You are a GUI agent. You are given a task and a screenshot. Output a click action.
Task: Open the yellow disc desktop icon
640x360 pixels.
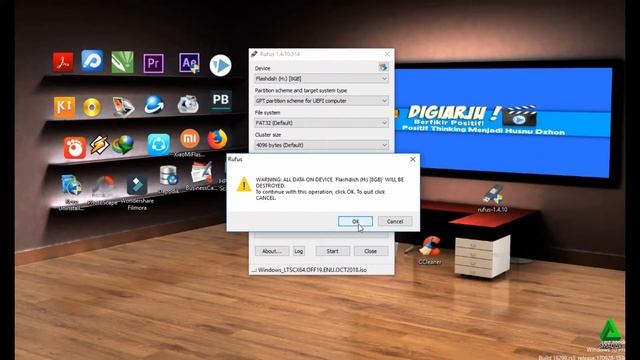point(92,108)
